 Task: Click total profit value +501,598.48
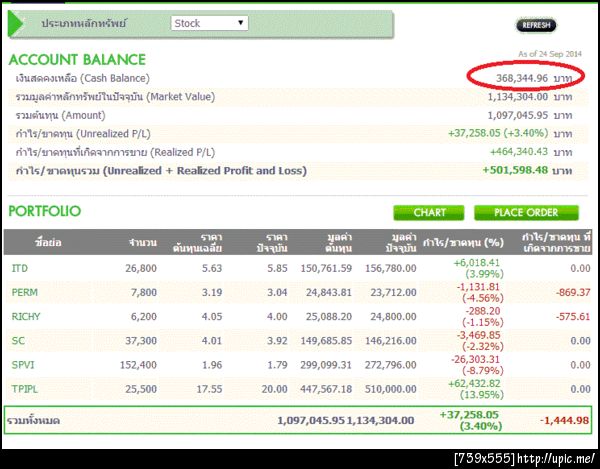point(515,170)
